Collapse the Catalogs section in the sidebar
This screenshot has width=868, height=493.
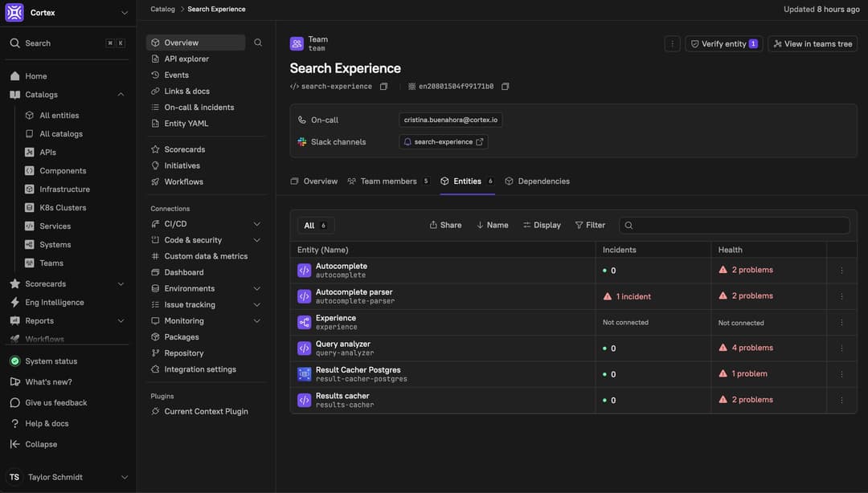[x=120, y=93]
